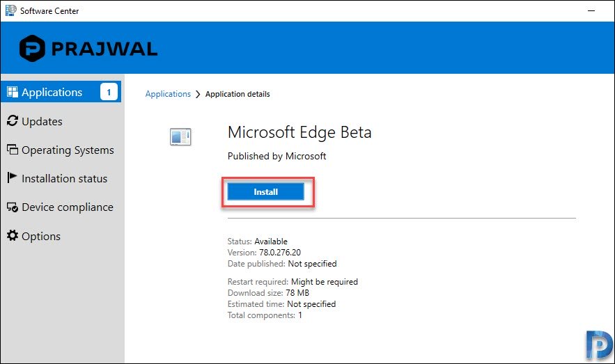This screenshot has height=364, width=615.
Task: Open the Updates section
Action: click(x=42, y=122)
